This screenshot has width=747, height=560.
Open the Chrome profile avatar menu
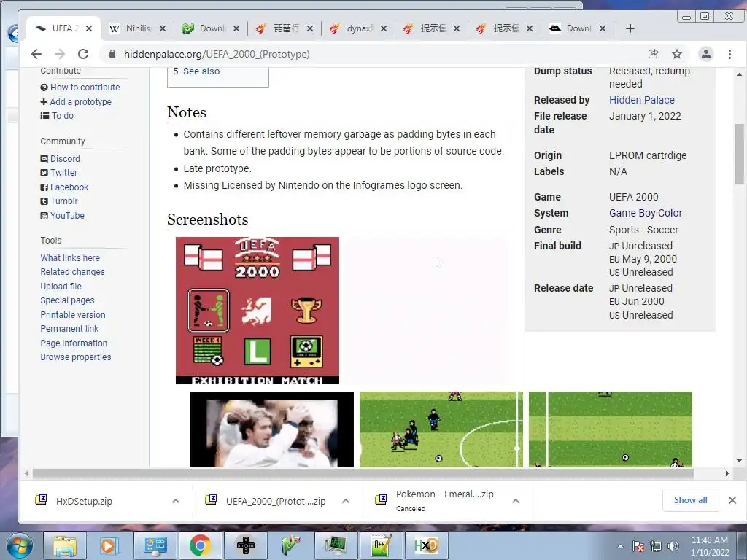(x=705, y=54)
